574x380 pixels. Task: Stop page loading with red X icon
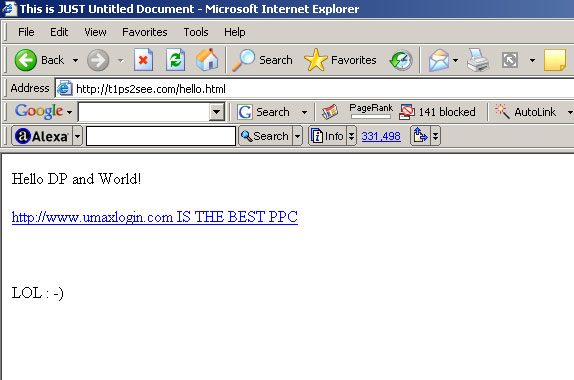(144, 60)
